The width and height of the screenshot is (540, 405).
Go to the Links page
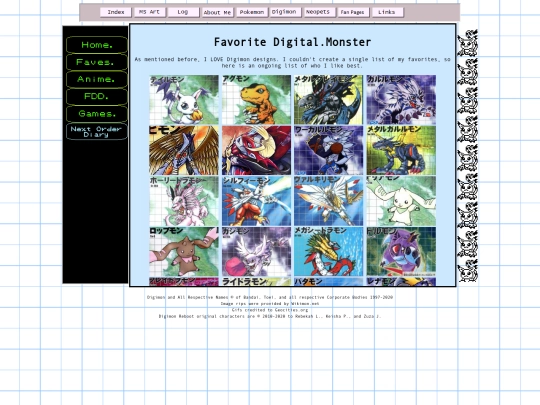click(x=387, y=12)
